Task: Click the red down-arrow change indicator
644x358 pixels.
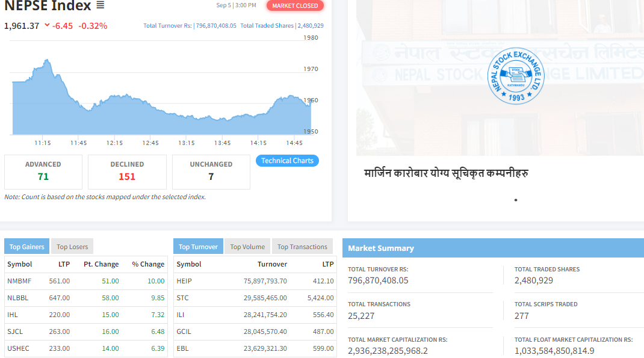Action: tap(47, 25)
